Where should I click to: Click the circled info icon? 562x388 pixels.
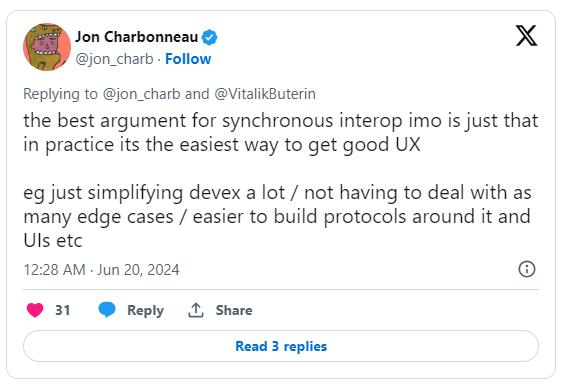coord(527,269)
